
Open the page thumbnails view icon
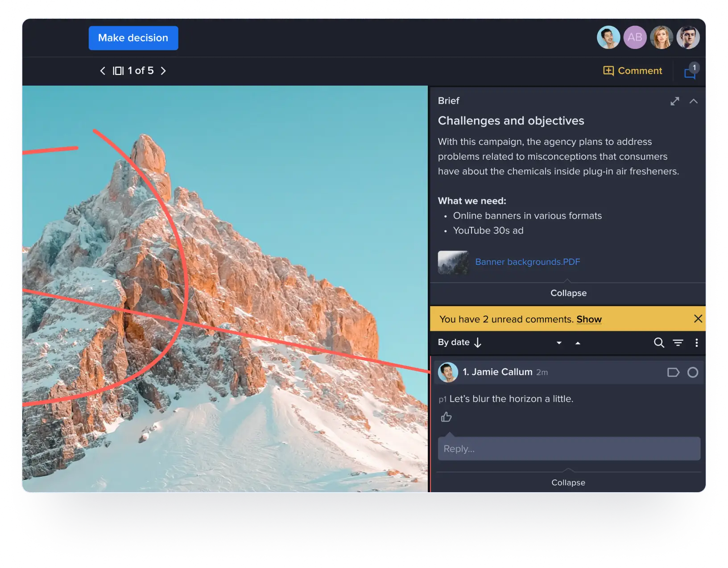tap(118, 71)
